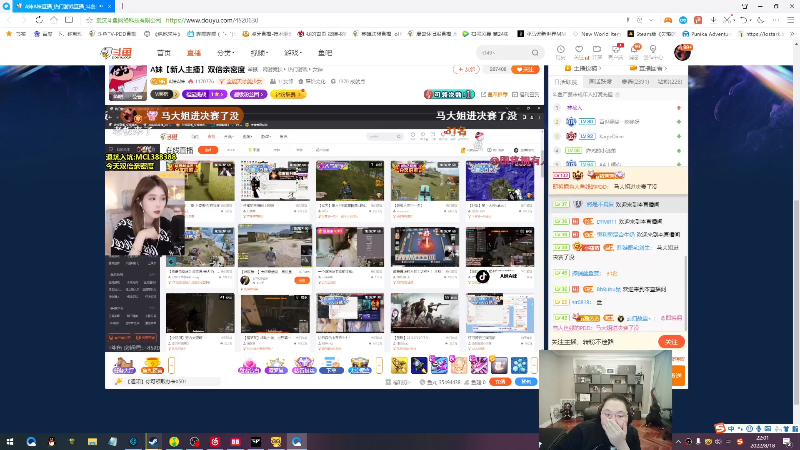Viewport: 800px width, 450px height.
Task: Select the diamond gift icon
Action: [x=304, y=365]
